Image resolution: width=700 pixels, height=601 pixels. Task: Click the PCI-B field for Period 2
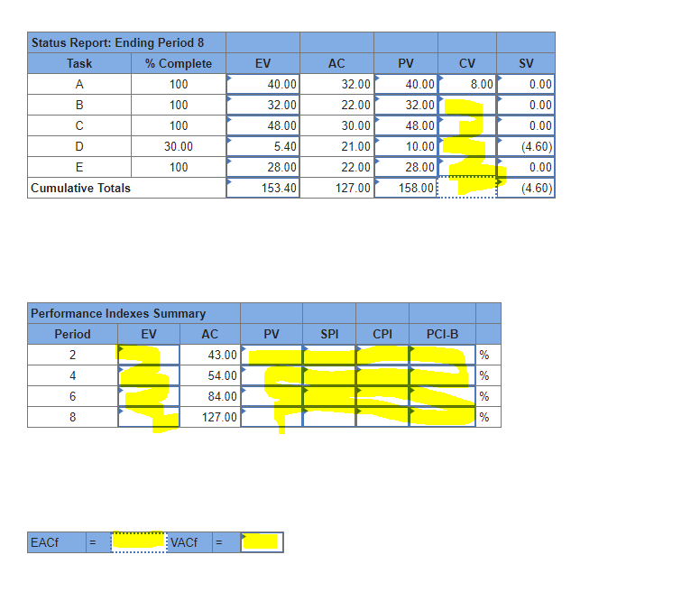click(x=442, y=355)
